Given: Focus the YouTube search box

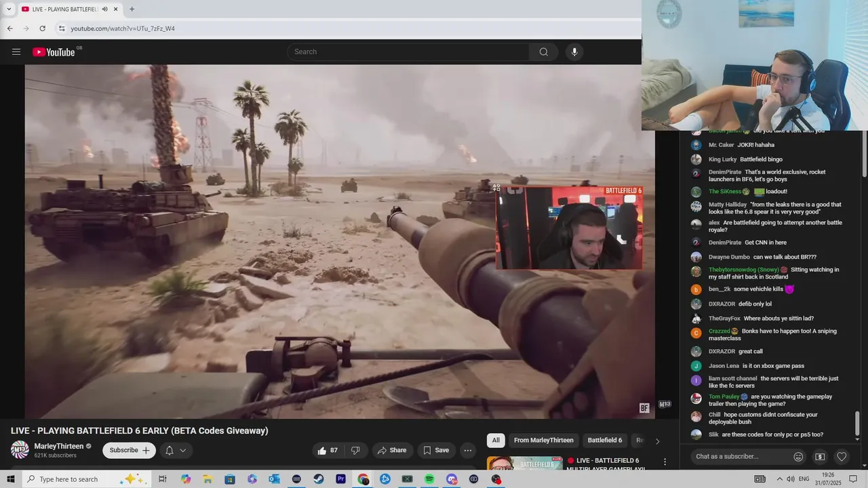Looking at the screenshot, I should tap(409, 52).
